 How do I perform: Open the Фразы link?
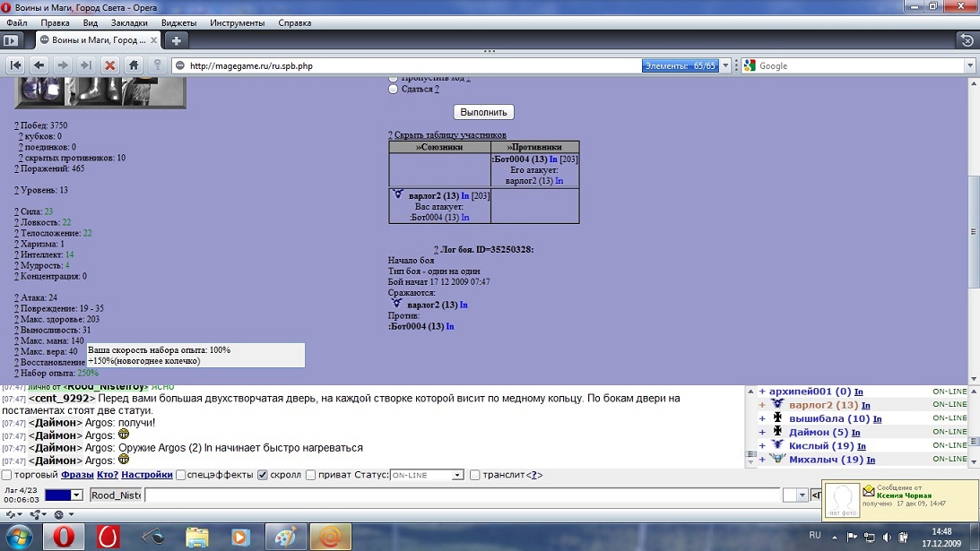[77, 475]
